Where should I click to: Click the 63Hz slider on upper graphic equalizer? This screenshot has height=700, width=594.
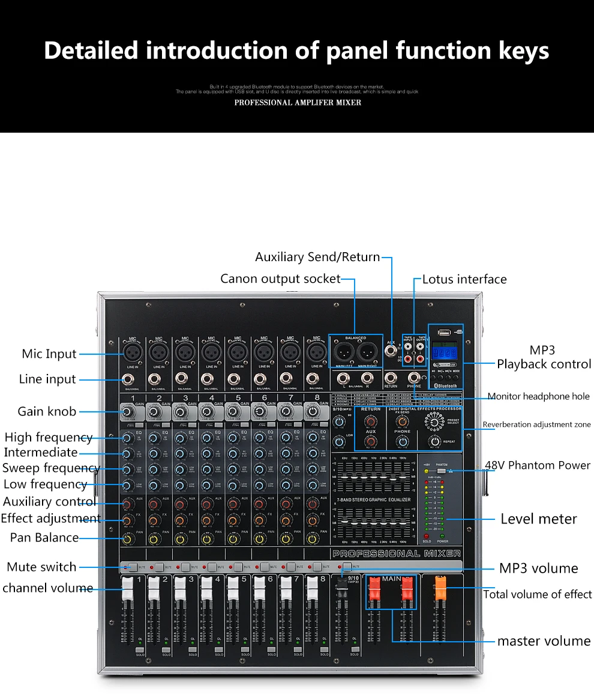tap(345, 477)
